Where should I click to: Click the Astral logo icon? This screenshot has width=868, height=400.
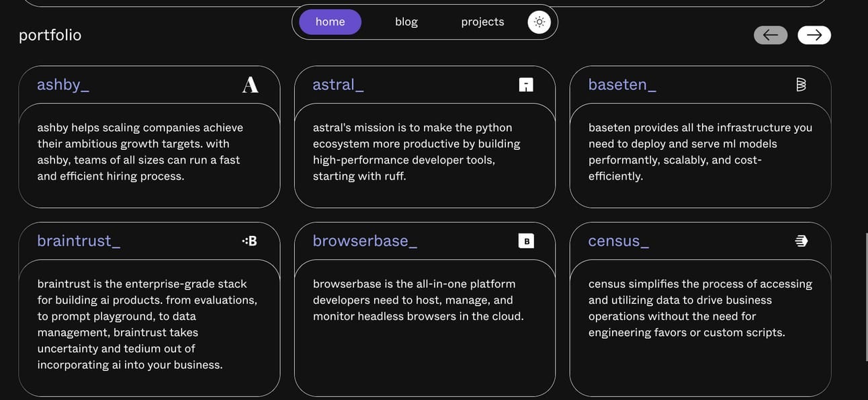pos(526,85)
